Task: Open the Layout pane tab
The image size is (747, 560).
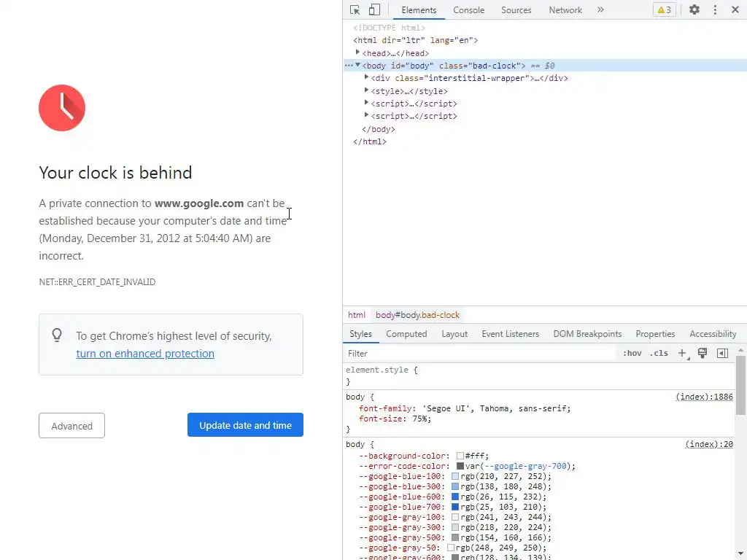Action: pyautogui.click(x=454, y=334)
